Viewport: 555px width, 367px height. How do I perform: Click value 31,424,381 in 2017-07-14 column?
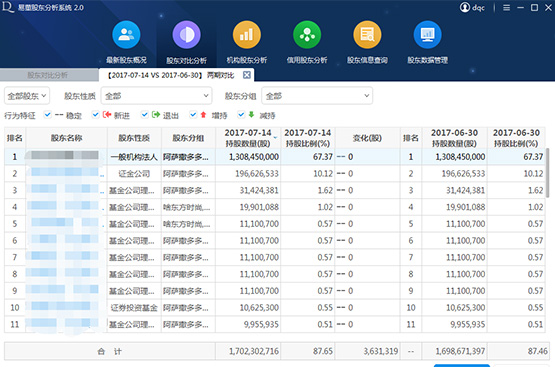259,190
